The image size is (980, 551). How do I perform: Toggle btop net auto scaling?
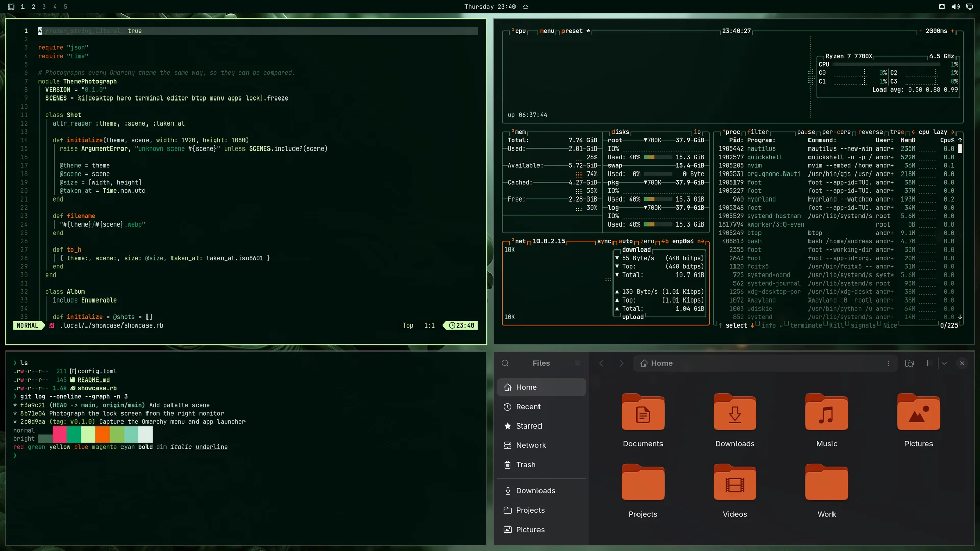(625, 242)
